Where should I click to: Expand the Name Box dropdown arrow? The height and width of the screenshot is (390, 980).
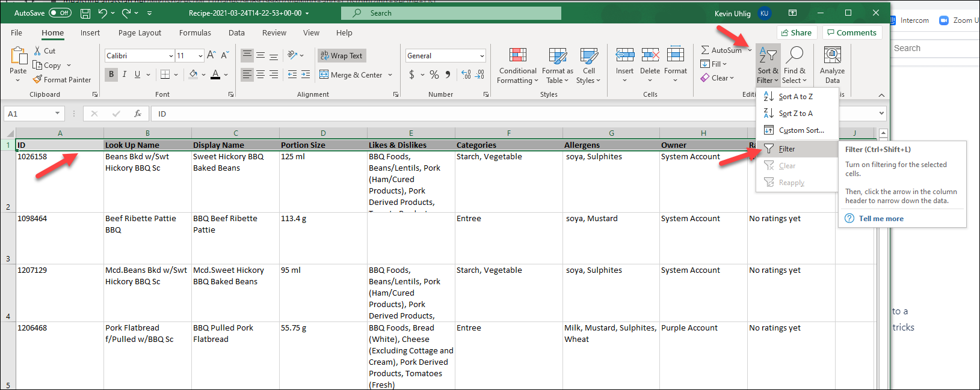tap(57, 114)
